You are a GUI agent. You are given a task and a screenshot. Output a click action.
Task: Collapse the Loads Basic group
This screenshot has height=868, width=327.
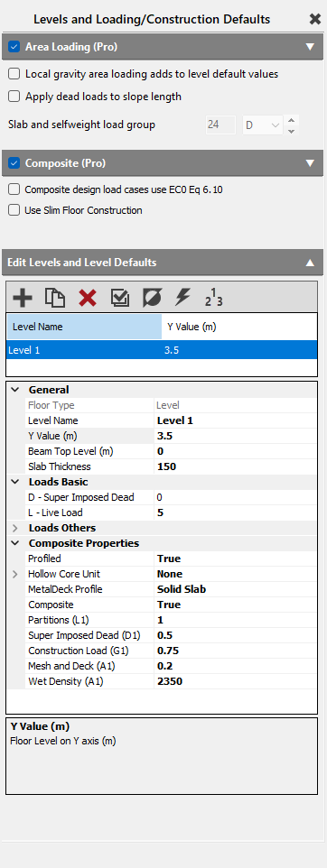pos(15,482)
